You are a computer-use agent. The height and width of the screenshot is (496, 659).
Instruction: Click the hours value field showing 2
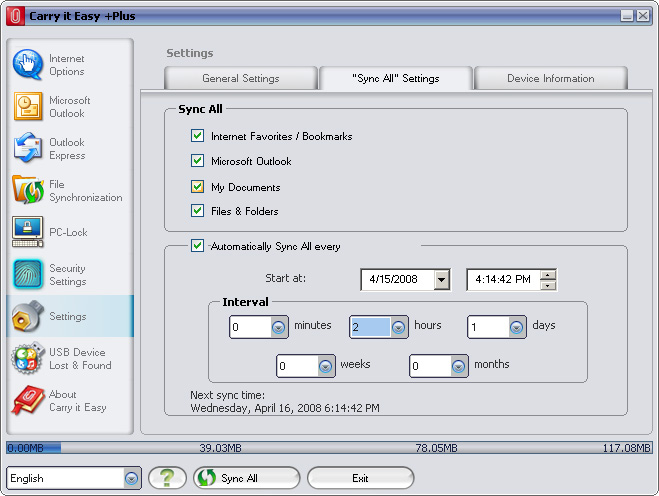click(371, 327)
